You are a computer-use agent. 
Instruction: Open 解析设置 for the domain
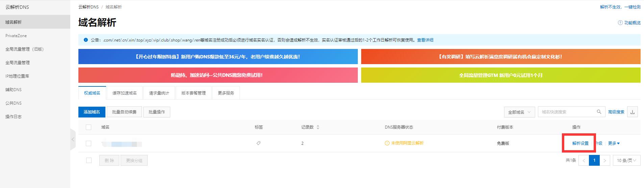(580, 143)
